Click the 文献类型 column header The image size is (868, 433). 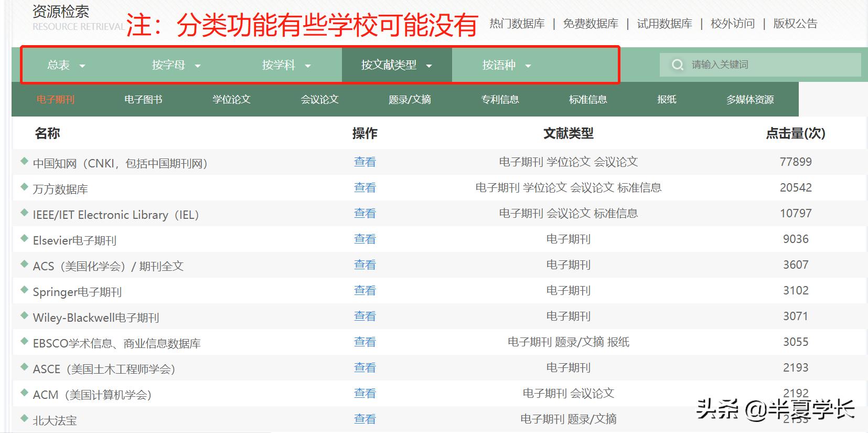[569, 133]
